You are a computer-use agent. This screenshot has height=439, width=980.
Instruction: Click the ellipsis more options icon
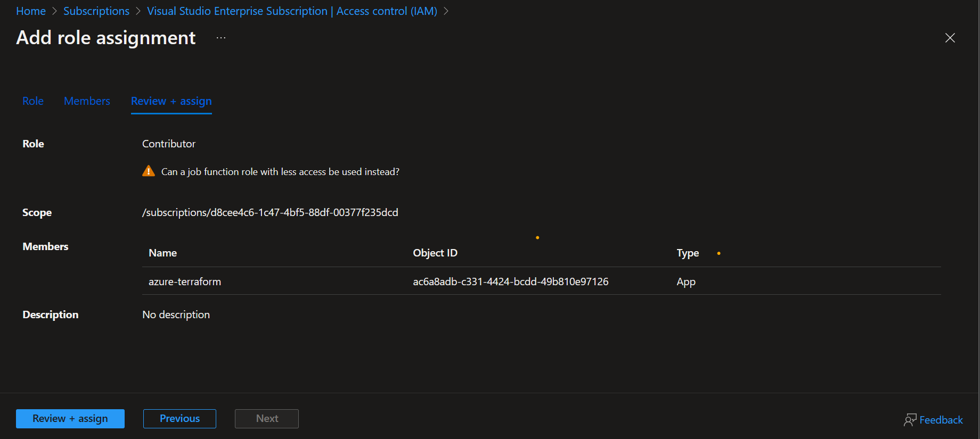(x=221, y=38)
